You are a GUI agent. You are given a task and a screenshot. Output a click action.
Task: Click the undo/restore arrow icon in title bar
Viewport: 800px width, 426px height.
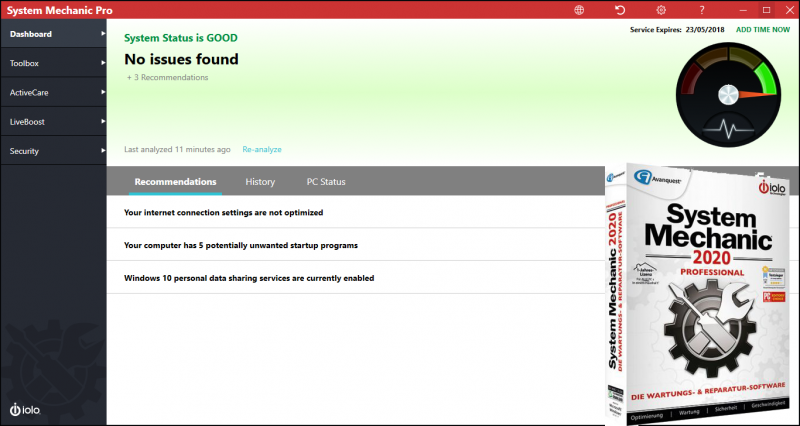[620, 10]
